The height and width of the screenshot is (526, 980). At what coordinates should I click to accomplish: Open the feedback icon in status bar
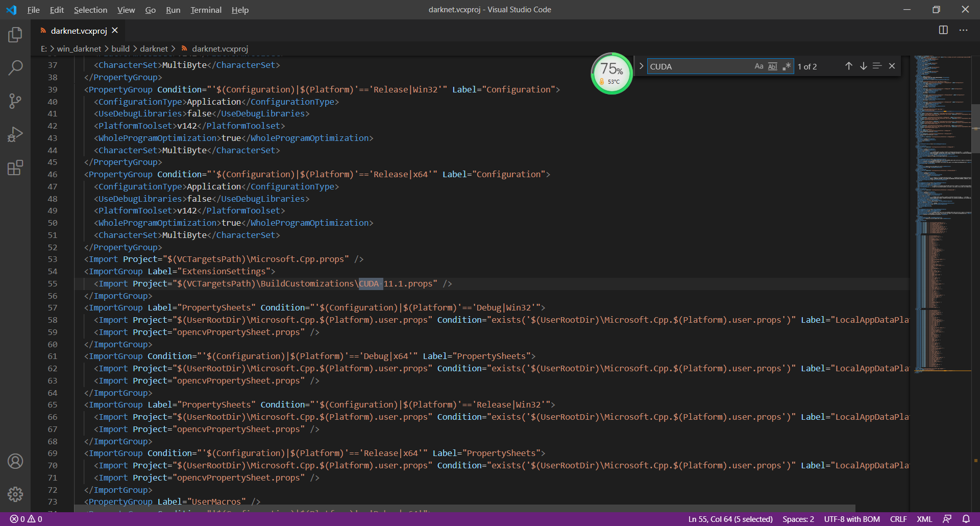point(947,519)
